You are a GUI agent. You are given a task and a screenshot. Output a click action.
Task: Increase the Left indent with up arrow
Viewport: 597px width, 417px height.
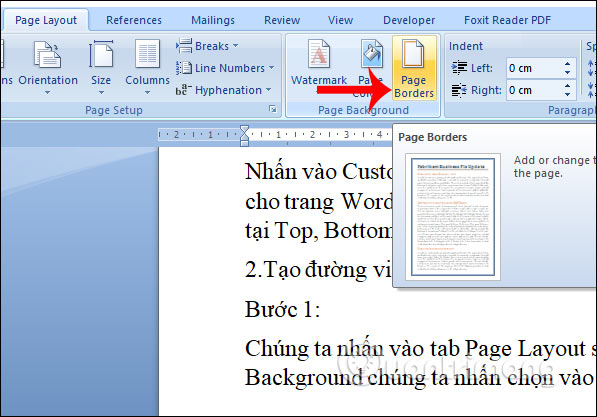pyautogui.click(x=567, y=64)
